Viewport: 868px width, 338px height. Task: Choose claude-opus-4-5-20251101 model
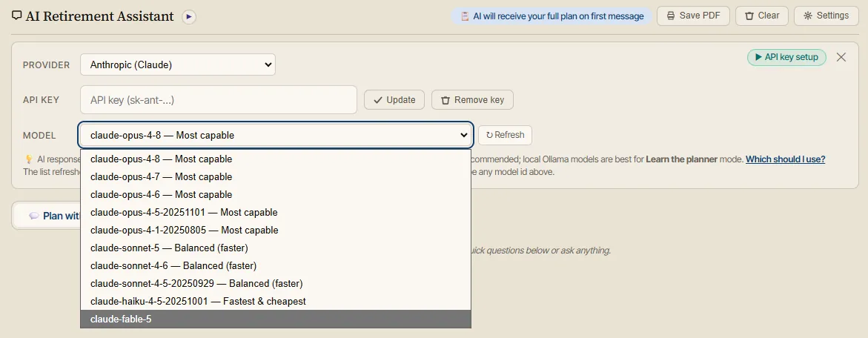(x=276, y=212)
